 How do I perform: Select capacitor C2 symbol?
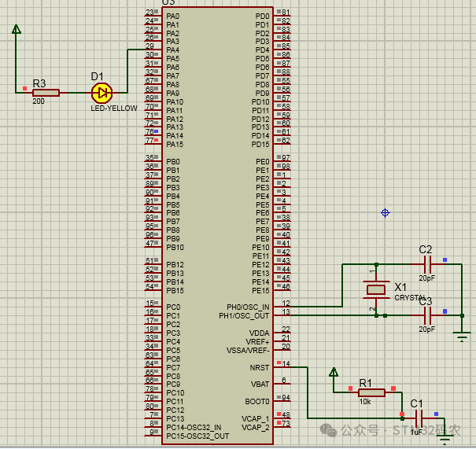427,264
